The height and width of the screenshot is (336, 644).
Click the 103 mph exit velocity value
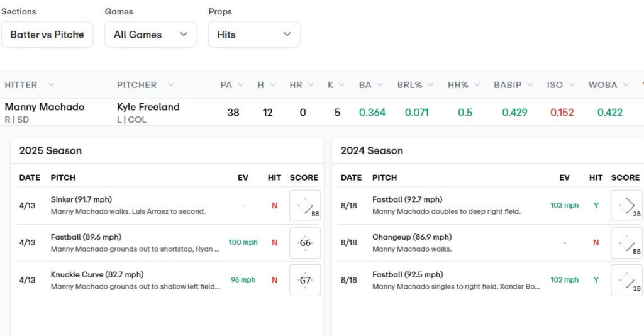564,205
